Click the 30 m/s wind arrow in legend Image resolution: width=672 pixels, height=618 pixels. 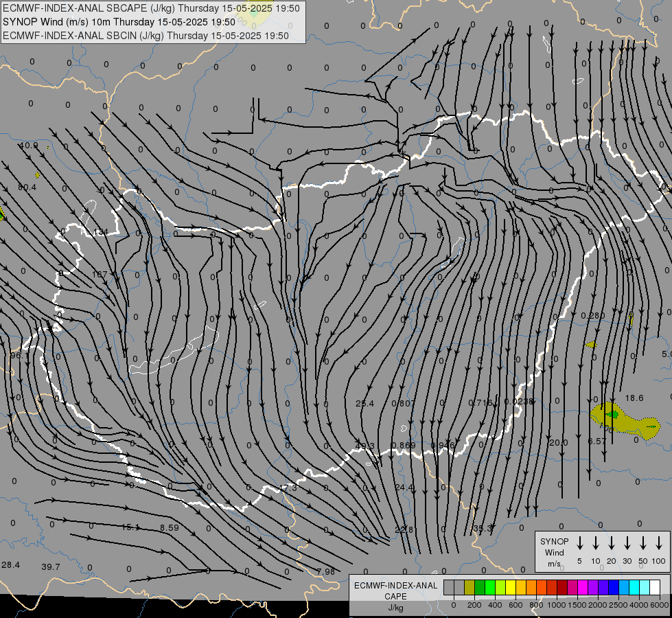[x=627, y=543]
